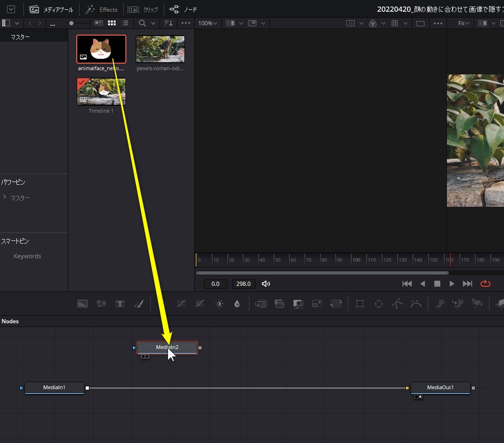Toggle the Clips panel
The width and height of the screenshot is (504, 443).
[143, 9]
